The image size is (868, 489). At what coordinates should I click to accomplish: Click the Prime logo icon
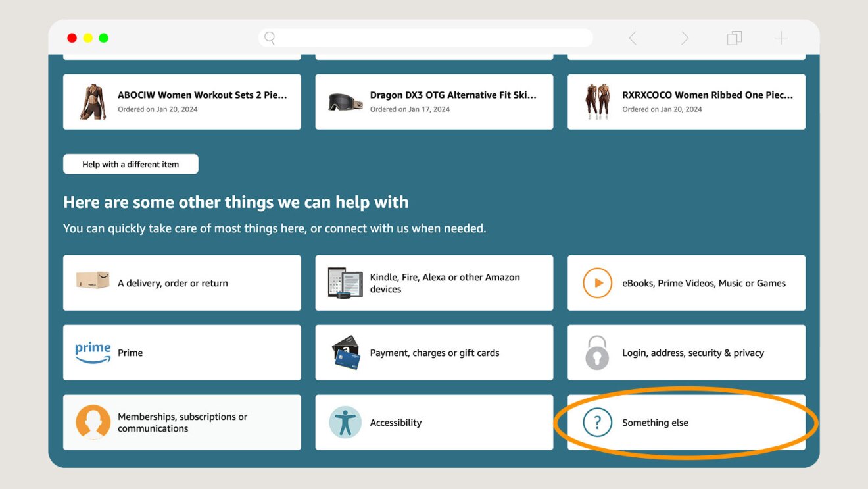(x=93, y=352)
